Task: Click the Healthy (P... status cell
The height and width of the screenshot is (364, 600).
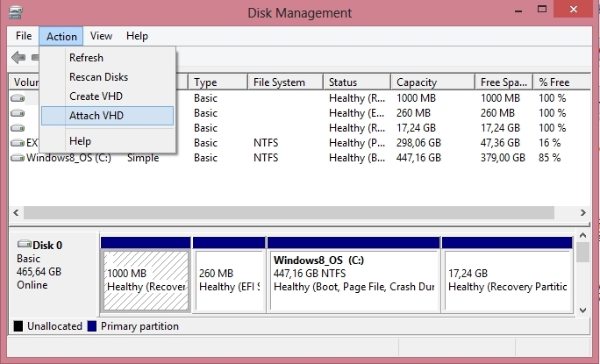Action: [357, 143]
